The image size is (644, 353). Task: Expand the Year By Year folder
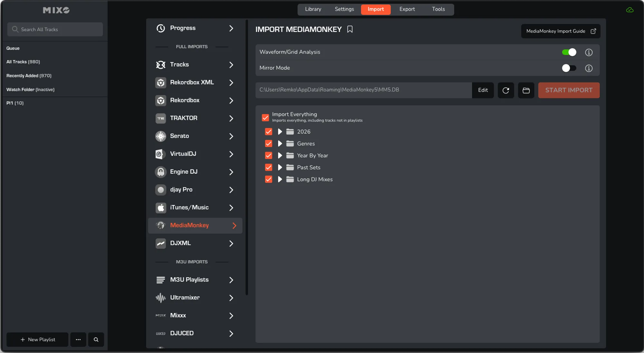point(280,156)
